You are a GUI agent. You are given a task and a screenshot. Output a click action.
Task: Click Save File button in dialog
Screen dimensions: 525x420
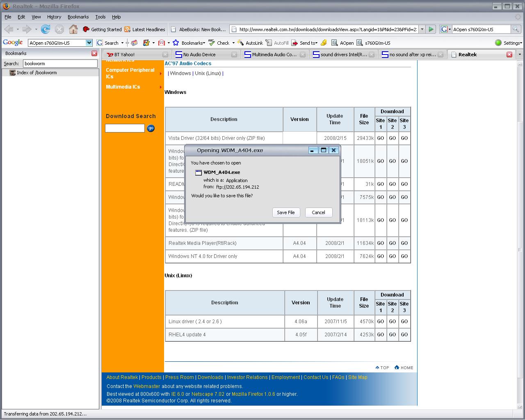286,212
